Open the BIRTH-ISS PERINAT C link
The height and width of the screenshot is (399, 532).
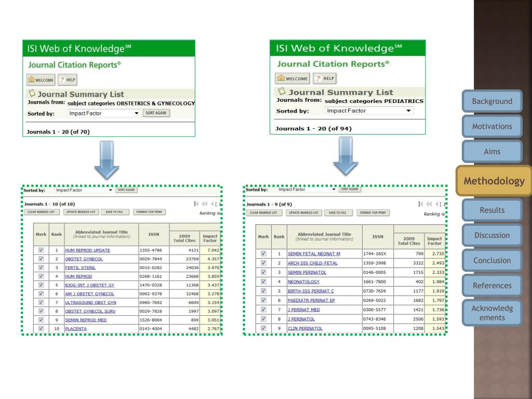pos(311,291)
